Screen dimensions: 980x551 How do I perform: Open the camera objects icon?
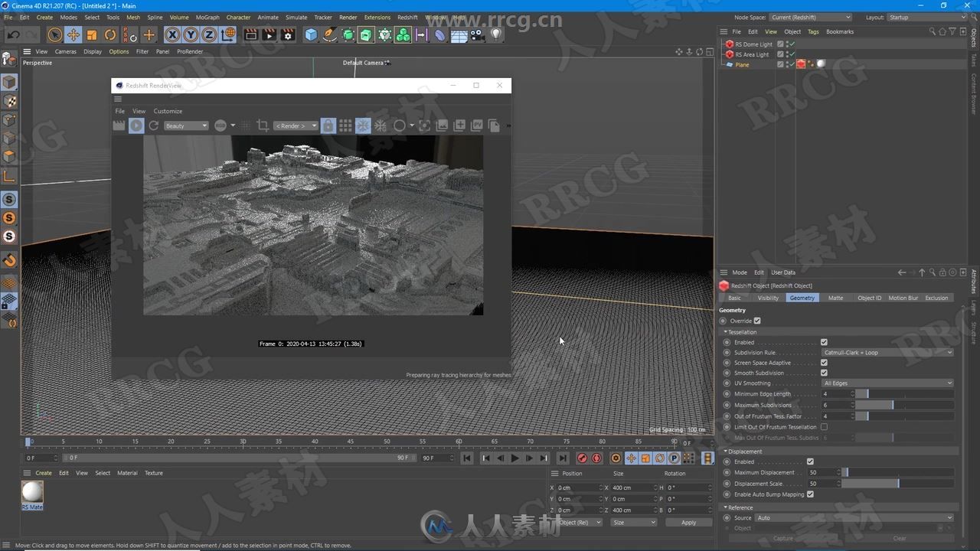pos(477,34)
